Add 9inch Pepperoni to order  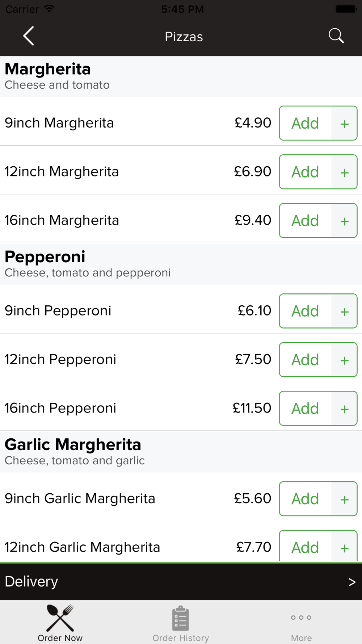[x=305, y=311]
